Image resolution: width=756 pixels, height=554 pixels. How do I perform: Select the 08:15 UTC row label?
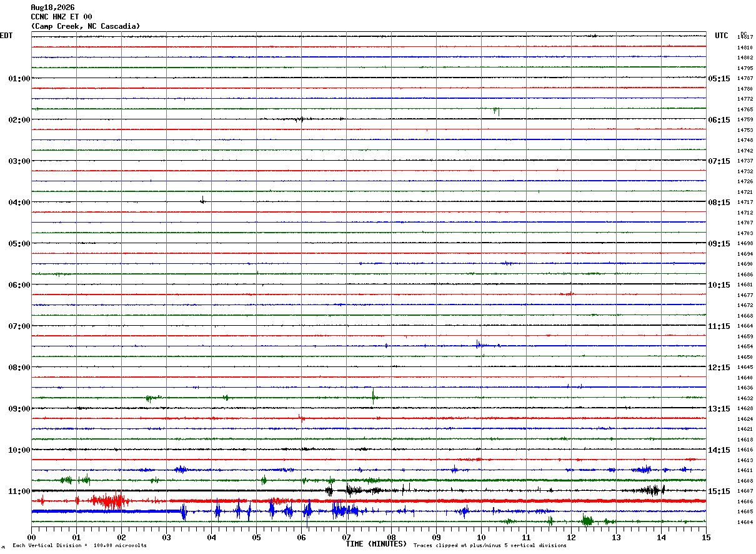(719, 202)
